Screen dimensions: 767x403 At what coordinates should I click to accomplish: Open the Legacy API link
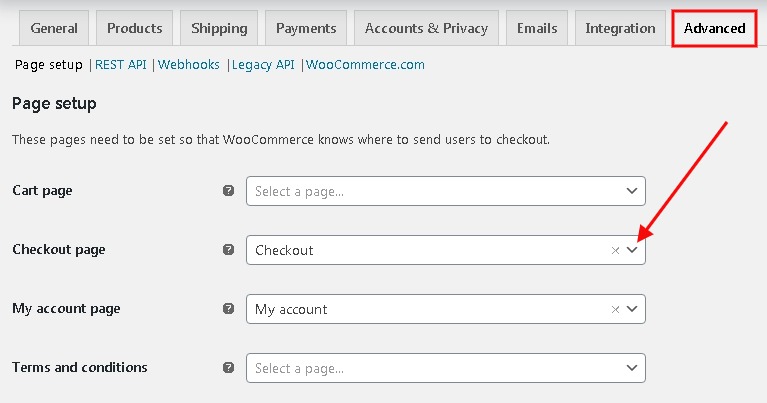point(263,65)
